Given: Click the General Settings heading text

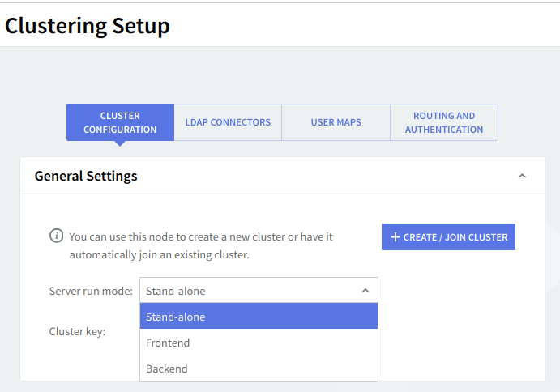Looking at the screenshot, I should (86, 176).
